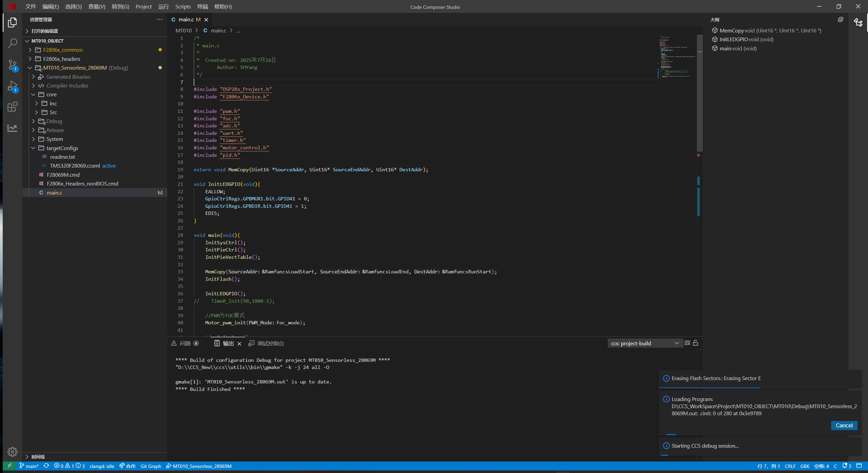Open the Search view in activity bar
Viewport: 868px width, 473px height.
(x=13, y=43)
